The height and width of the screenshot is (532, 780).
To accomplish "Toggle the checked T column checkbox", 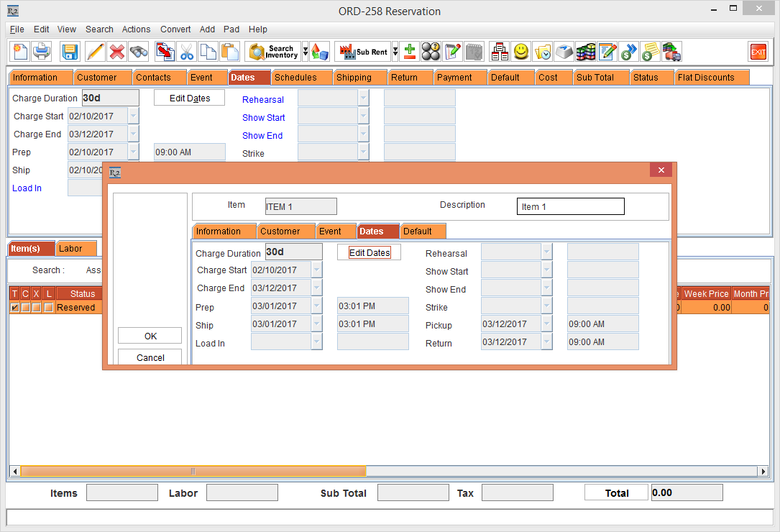I will point(14,308).
